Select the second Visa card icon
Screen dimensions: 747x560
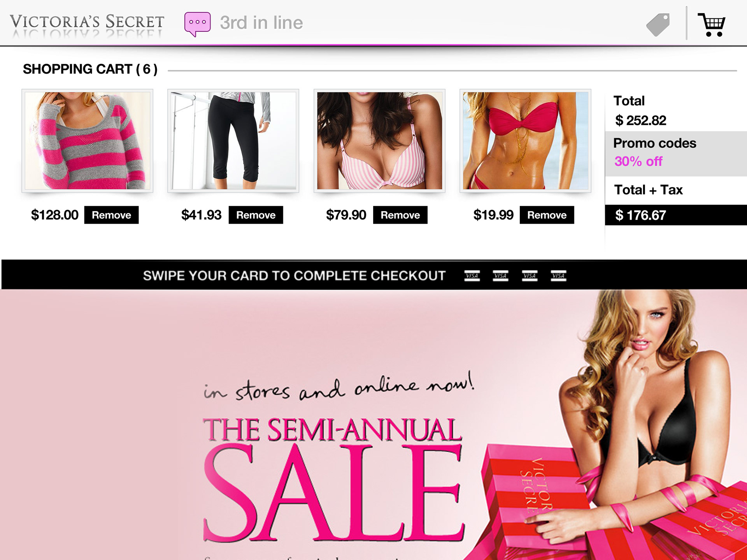coord(500,276)
